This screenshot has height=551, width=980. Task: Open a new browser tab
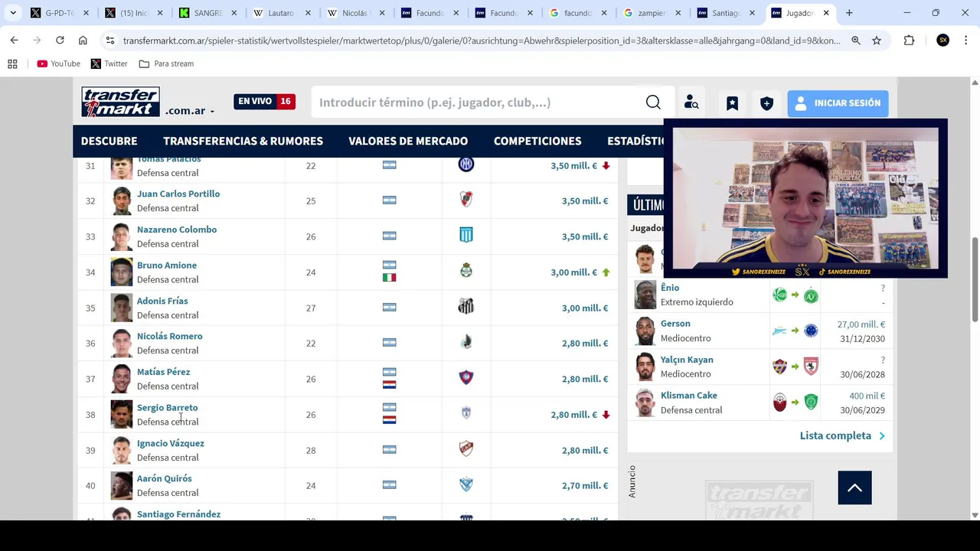(x=849, y=13)
